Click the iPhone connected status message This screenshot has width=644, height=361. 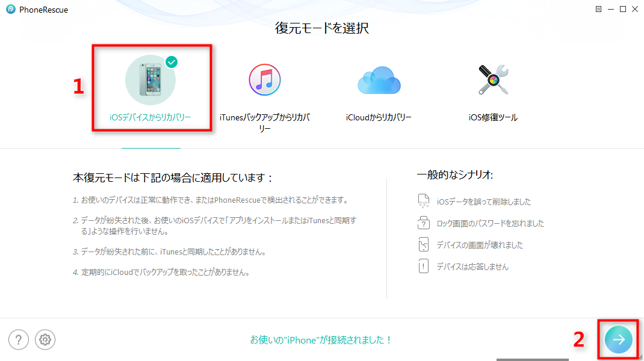pyautogui.click(x=321, y=340)
